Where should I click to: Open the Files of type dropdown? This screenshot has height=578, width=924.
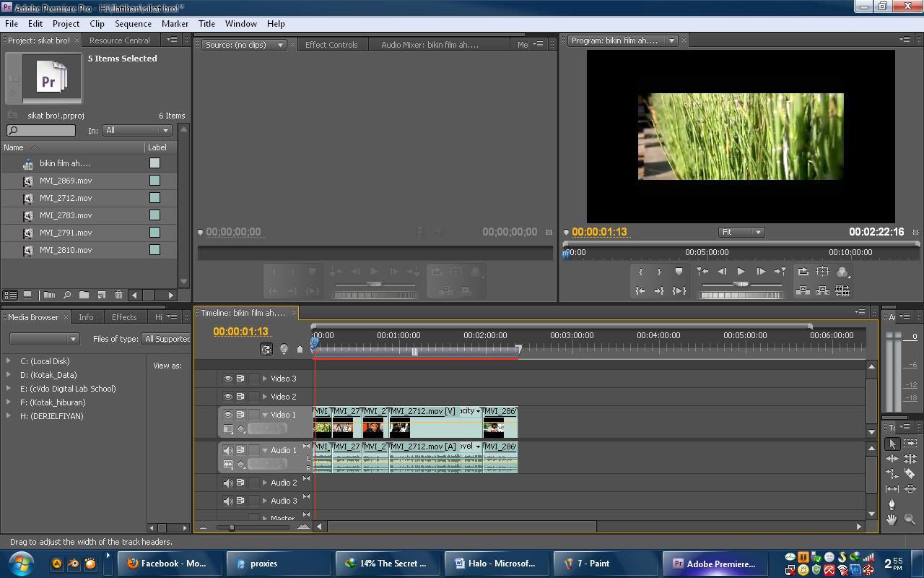pyautogui.click(x=166, y=339)
